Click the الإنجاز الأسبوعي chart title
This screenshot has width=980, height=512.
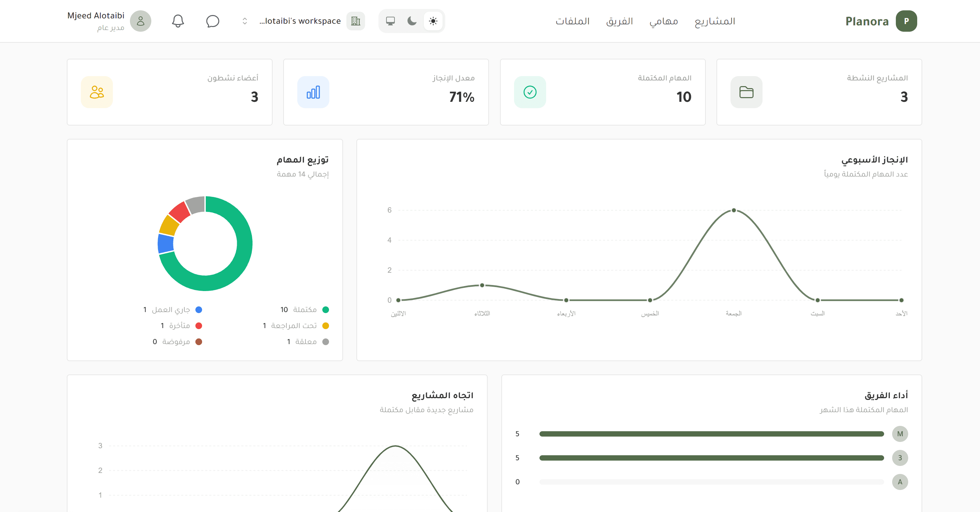874,160
